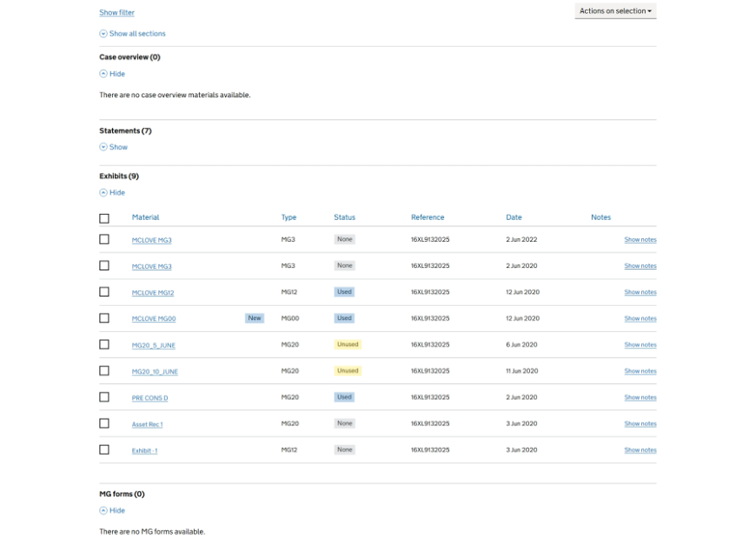The image size is (756, 546).
Task: Collapse the Exhibits section using Hide
Action: [x=112, y=192]
